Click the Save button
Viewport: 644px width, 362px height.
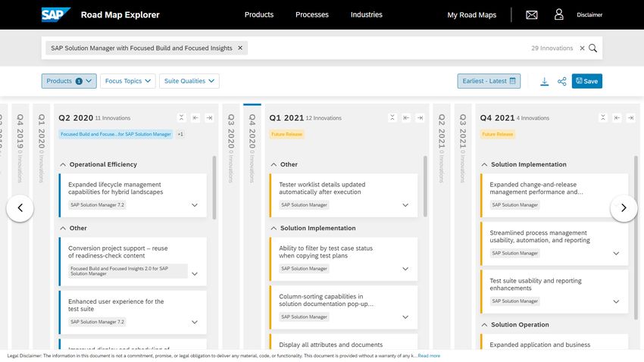(586, 81)
